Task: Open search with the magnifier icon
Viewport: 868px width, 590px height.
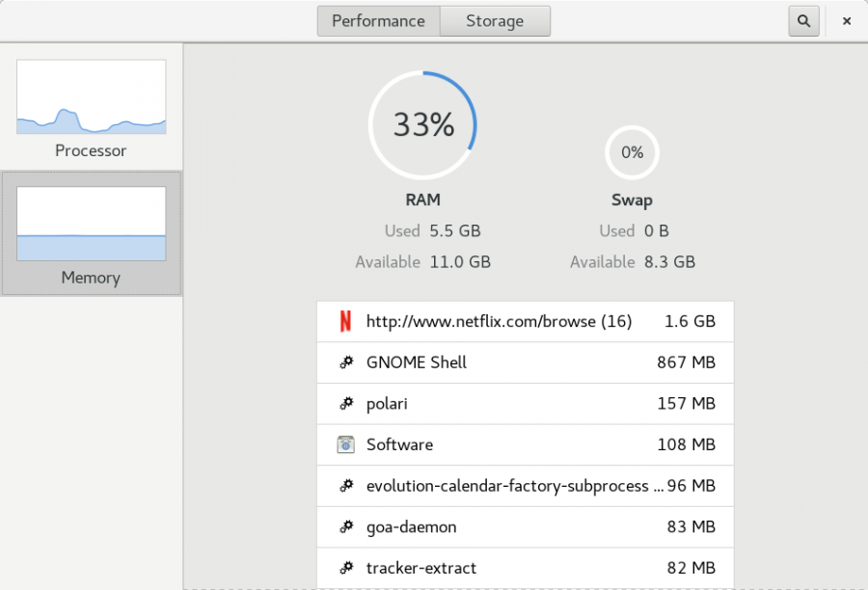Action: click(x=803, y=19)
